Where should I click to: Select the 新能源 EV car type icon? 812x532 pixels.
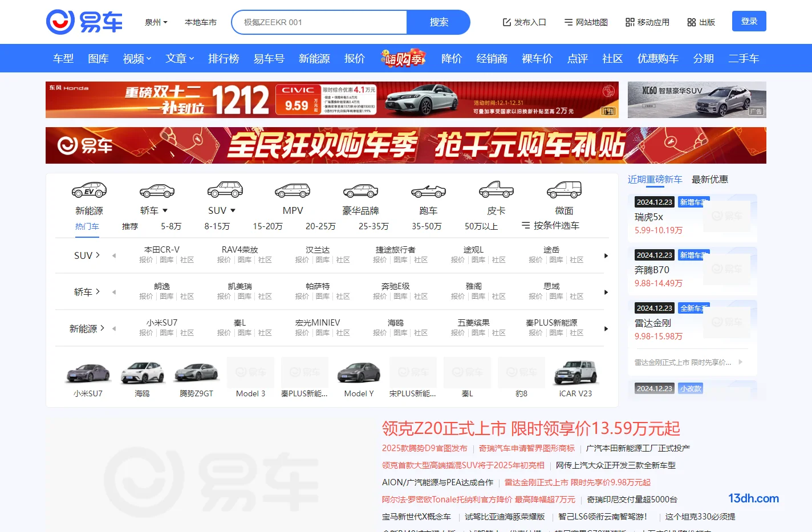[89, 190]
